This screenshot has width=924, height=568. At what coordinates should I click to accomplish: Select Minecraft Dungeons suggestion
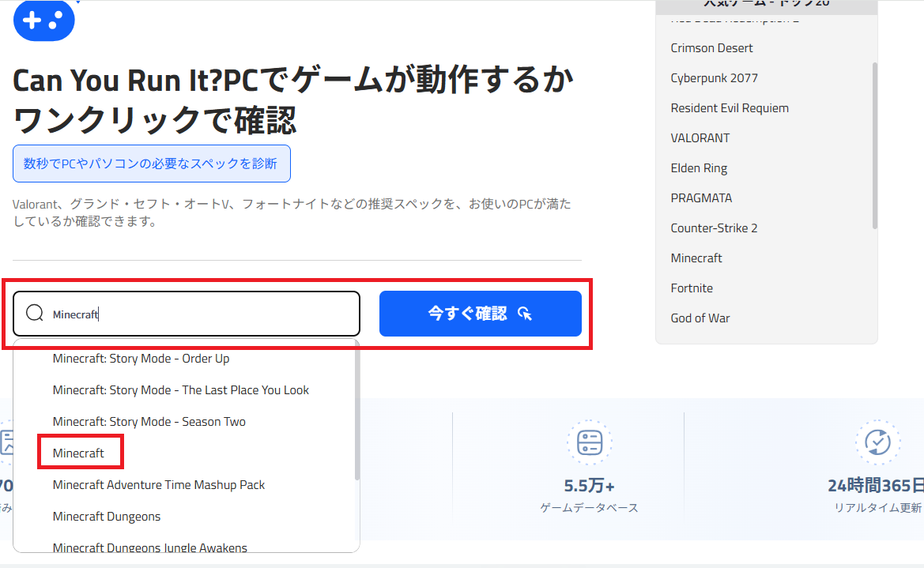click(x=107, y=517)
